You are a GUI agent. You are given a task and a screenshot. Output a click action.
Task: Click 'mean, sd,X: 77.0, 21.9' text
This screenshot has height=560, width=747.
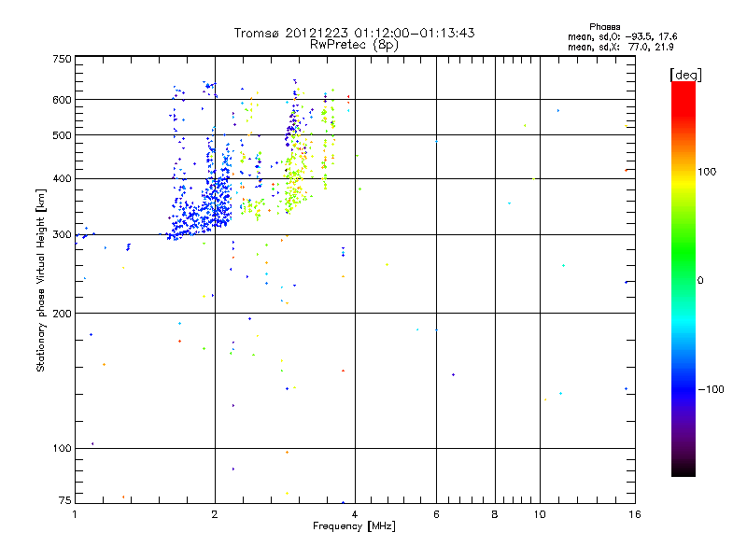point(620,47)
